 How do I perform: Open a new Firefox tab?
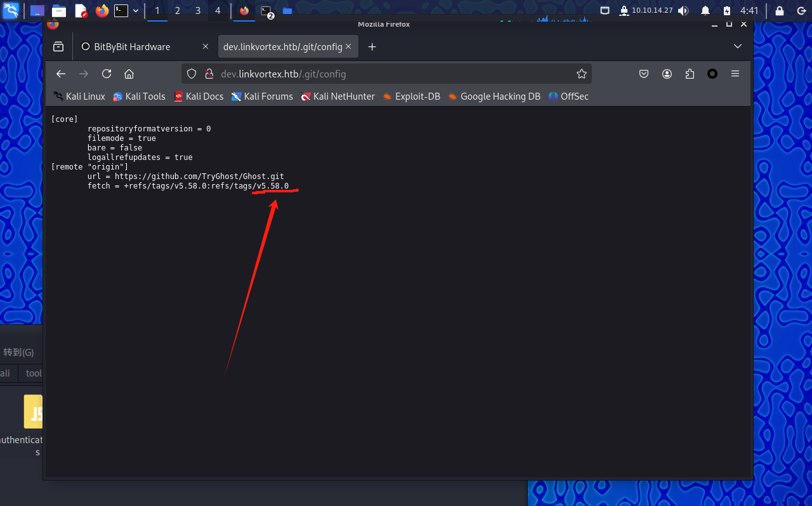[372, 47]
